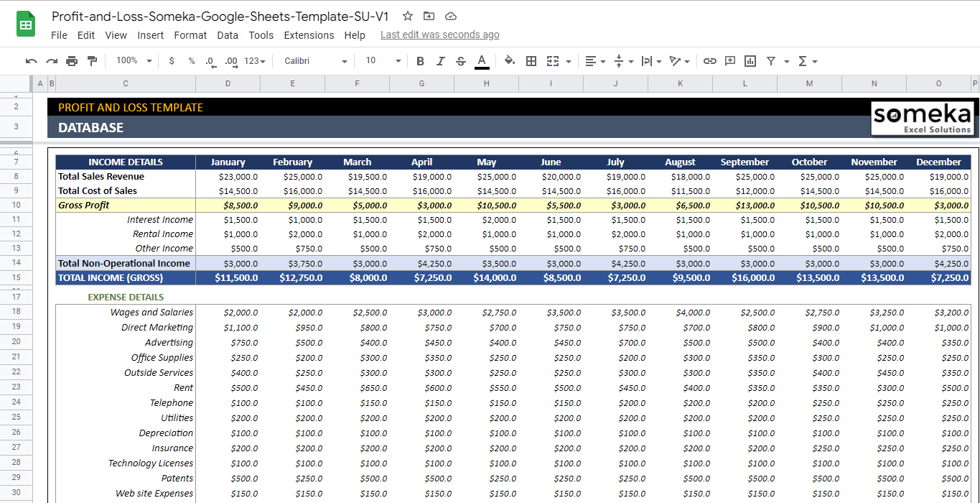Open the Format menu
The image size is (980, 503).
(190, 35)
